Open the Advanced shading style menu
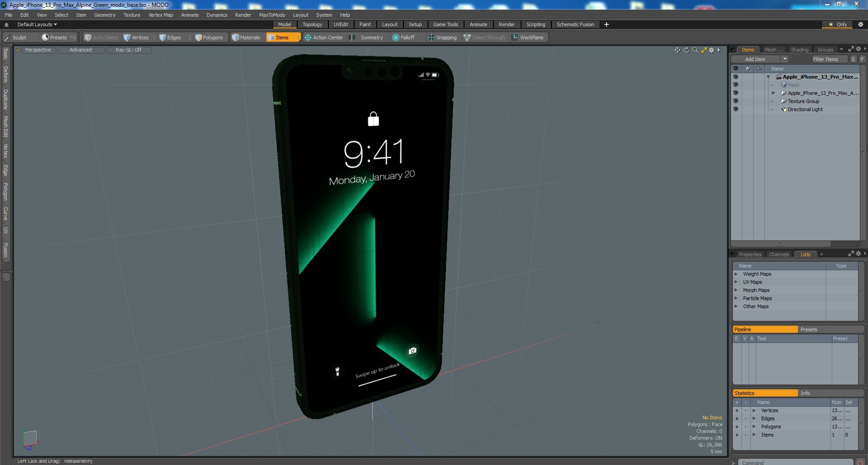 [81, 50]
